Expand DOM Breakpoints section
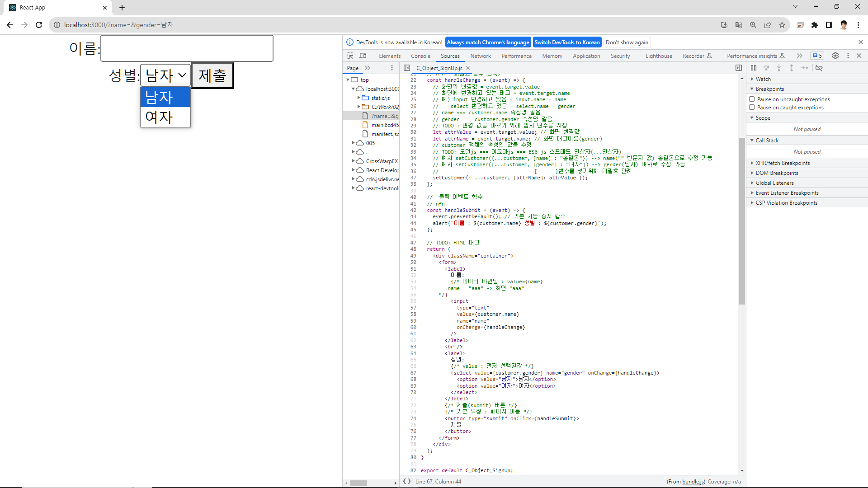868x488 pixels. pyautogui.click(x=807, y=173)
